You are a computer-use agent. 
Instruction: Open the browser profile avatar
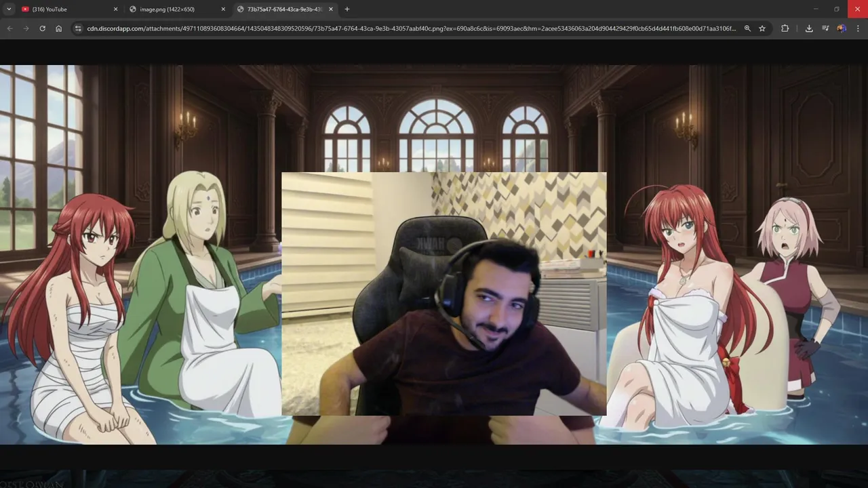coord(842,28)
